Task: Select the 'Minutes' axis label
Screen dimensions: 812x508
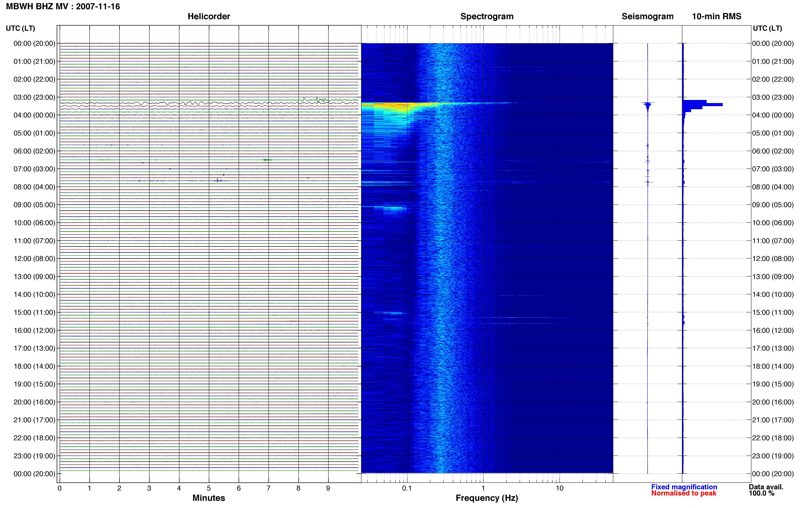Action: 209,498
